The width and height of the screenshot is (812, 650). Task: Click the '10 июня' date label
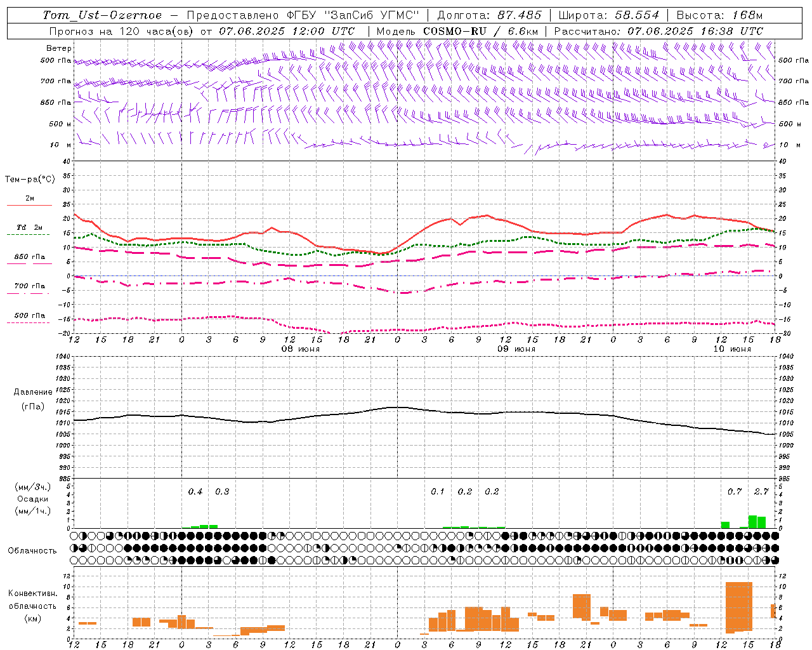click(x=732, y=349)
